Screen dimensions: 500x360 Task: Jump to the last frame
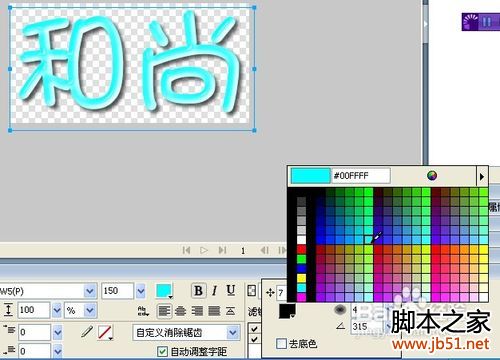tap(222, 250)
